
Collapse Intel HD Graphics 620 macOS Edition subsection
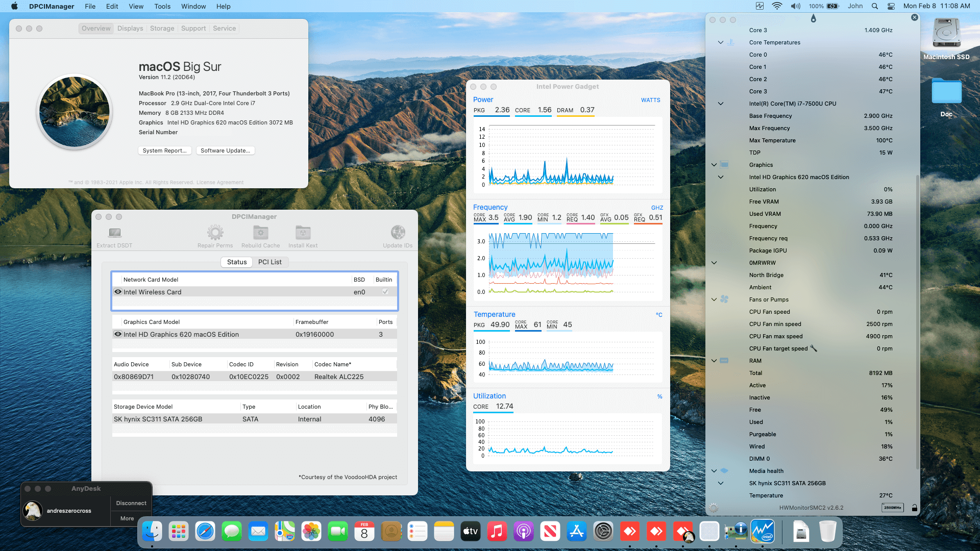click(x=721, y=177)
